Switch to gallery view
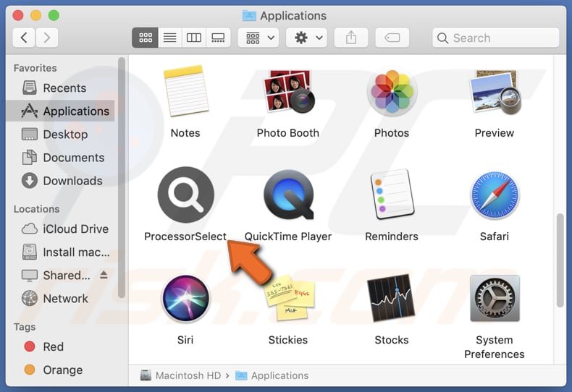 pyautogui.click(x=218, y=38)
